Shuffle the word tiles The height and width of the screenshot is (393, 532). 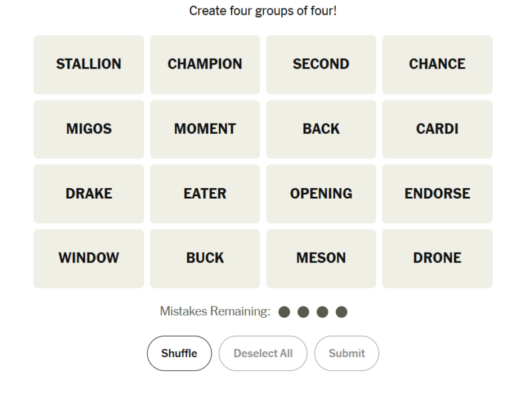179,353
